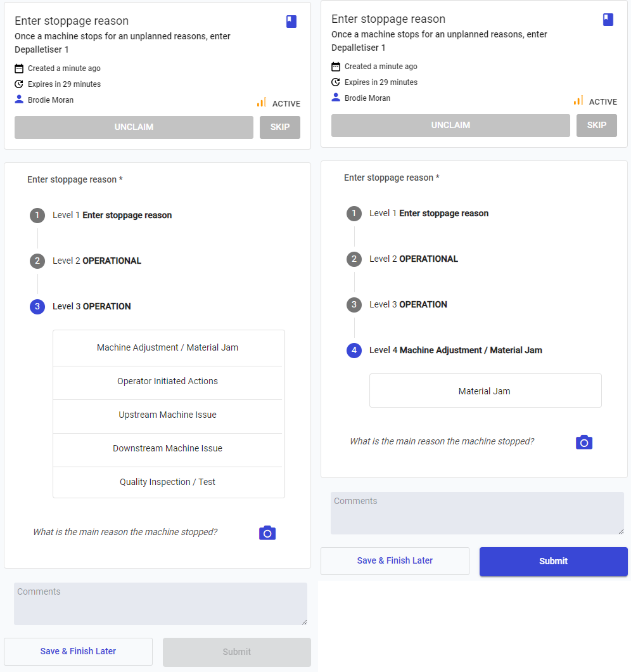Select Quality Inspection / Test option
This screenshot has height=672, width=631.
167,482
